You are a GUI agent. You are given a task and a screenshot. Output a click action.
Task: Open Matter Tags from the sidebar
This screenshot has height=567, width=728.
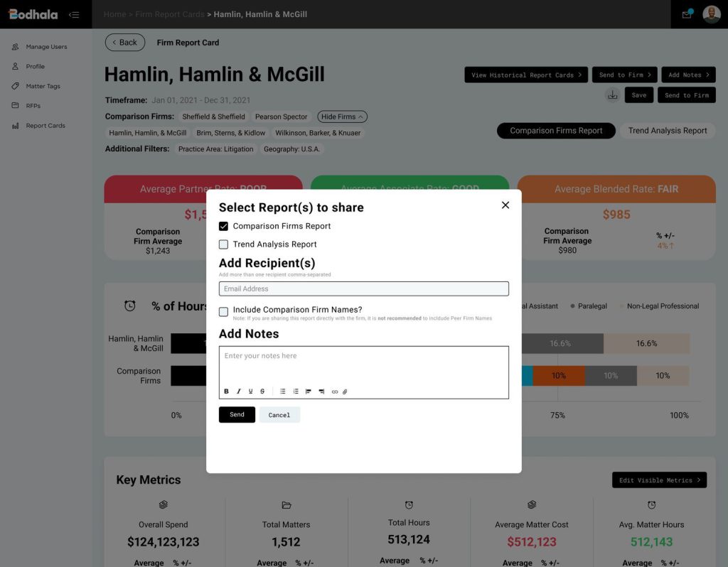(36, 86)
